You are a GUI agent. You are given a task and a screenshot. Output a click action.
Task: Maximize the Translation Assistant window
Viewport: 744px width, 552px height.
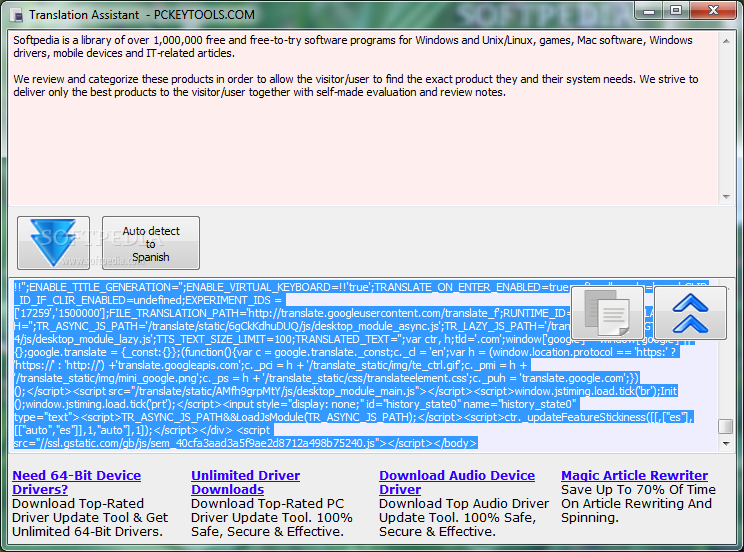coord(676,10)
